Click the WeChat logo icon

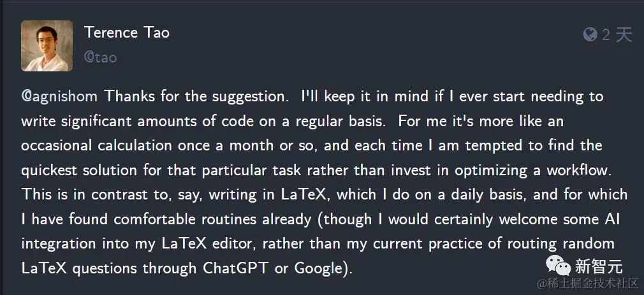pos(558,266)
